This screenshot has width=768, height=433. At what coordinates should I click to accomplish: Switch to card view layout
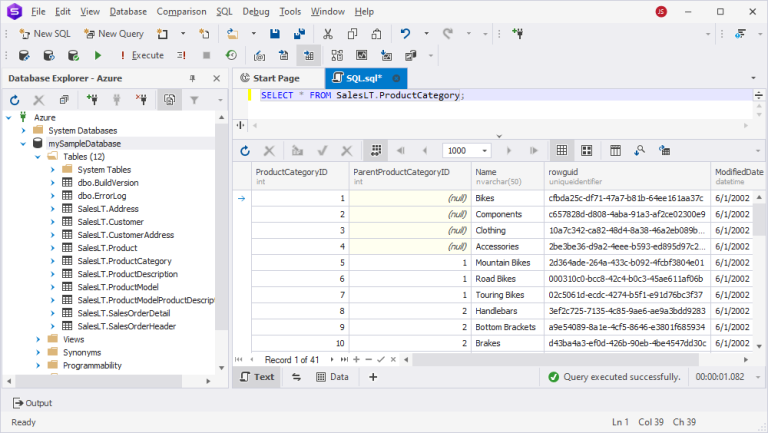(x=586, y=151)
